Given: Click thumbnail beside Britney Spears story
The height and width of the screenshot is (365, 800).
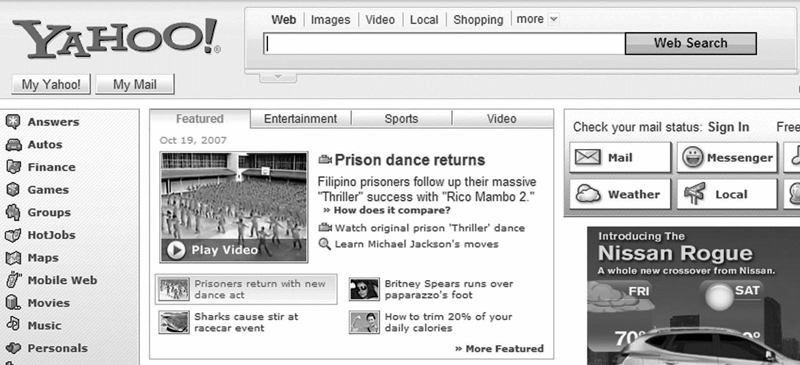Looking at the screenshot, I should click(x=364, y=289).
